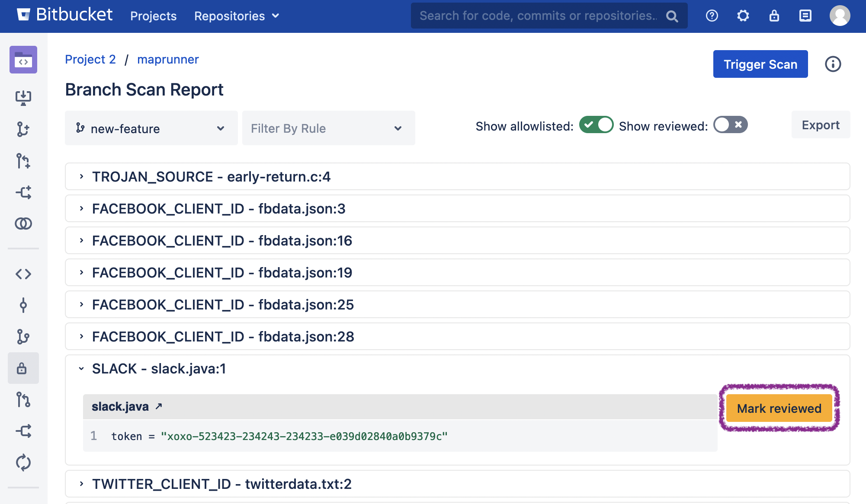Click the Trigger Scan button

[x=760, y=64]
